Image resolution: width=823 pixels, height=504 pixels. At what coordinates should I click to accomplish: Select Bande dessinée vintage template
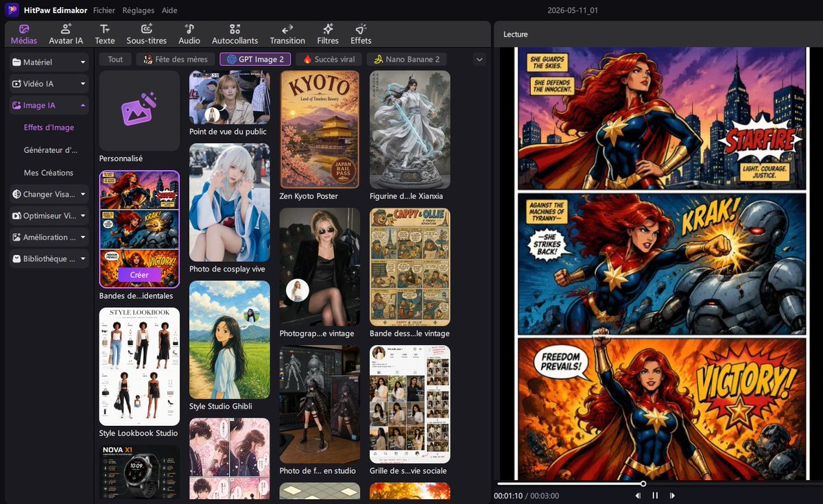(410, 267)
